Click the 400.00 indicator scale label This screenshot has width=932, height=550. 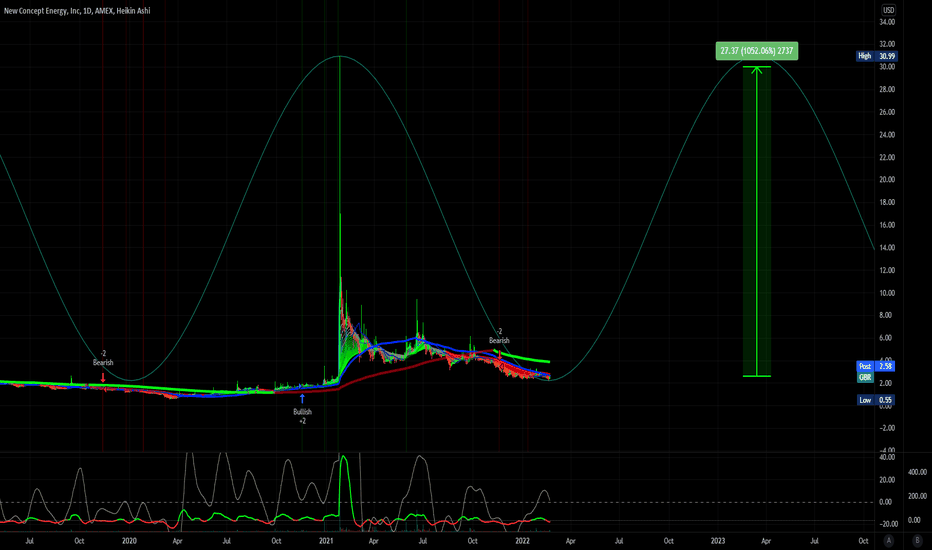(x=917, y=472)
